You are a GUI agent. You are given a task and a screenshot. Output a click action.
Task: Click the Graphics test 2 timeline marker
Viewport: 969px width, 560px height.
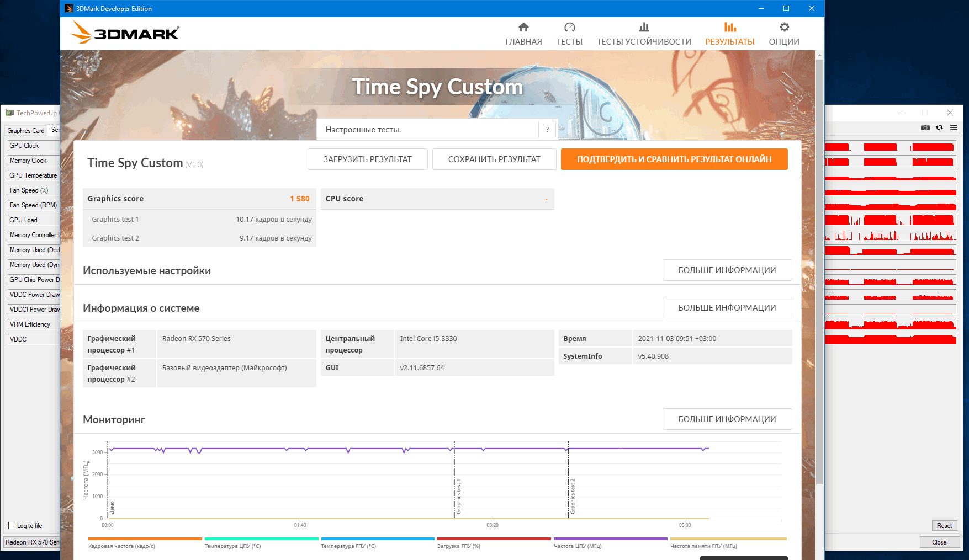pos(573,497)
